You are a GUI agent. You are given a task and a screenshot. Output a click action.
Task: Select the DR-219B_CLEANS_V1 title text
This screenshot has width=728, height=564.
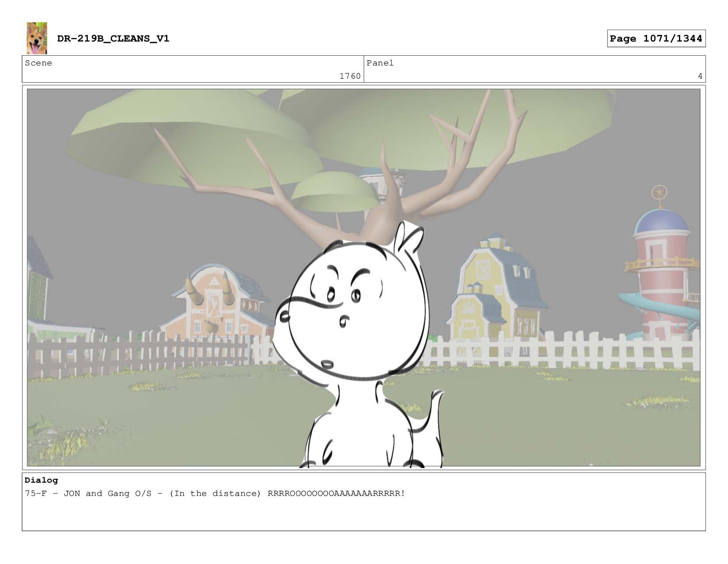click(x=113, y=38)
